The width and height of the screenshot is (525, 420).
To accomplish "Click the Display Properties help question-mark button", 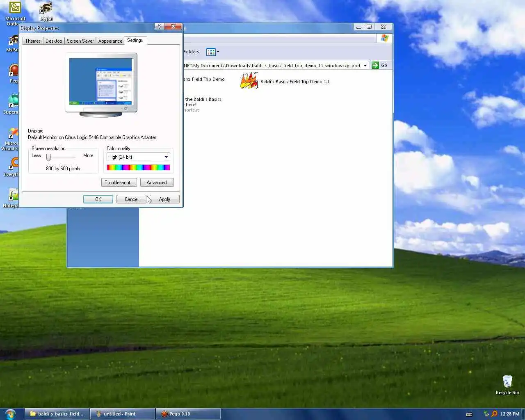I will coord(160,26).
